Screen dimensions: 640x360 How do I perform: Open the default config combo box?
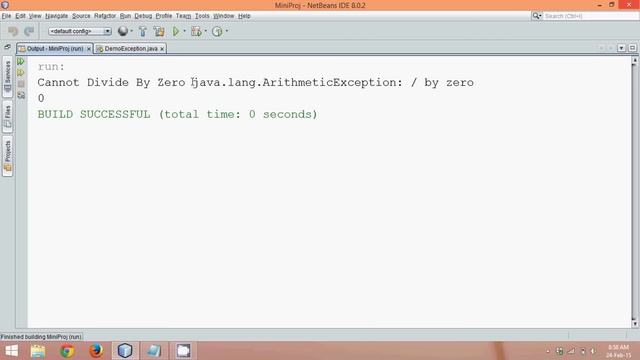coord(80,31)
